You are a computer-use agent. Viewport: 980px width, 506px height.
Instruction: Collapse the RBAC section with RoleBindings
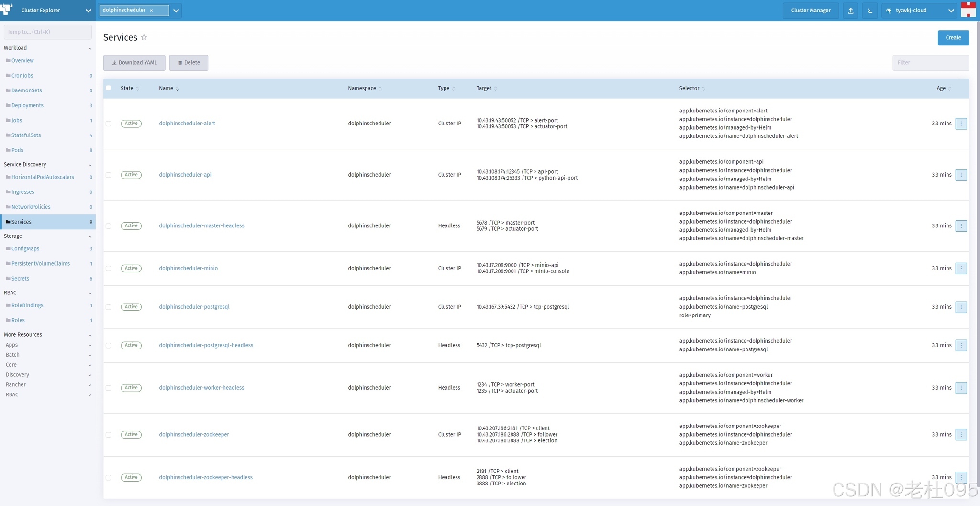click(89, 293)
